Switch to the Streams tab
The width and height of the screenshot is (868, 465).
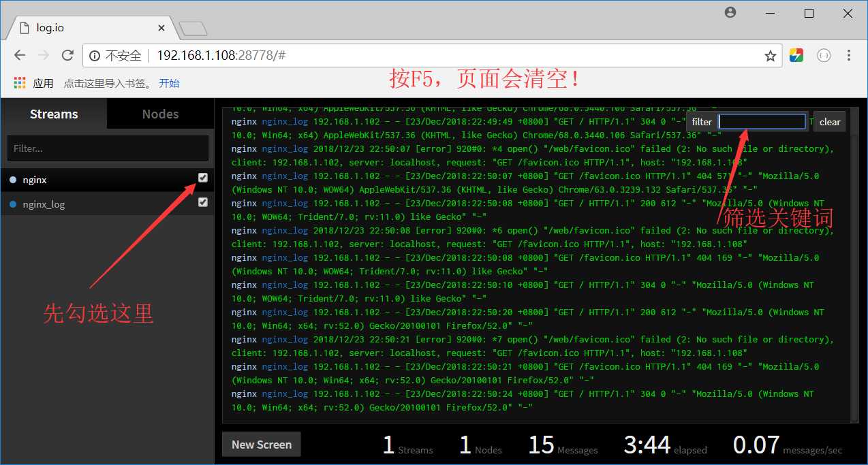point(54,114)
